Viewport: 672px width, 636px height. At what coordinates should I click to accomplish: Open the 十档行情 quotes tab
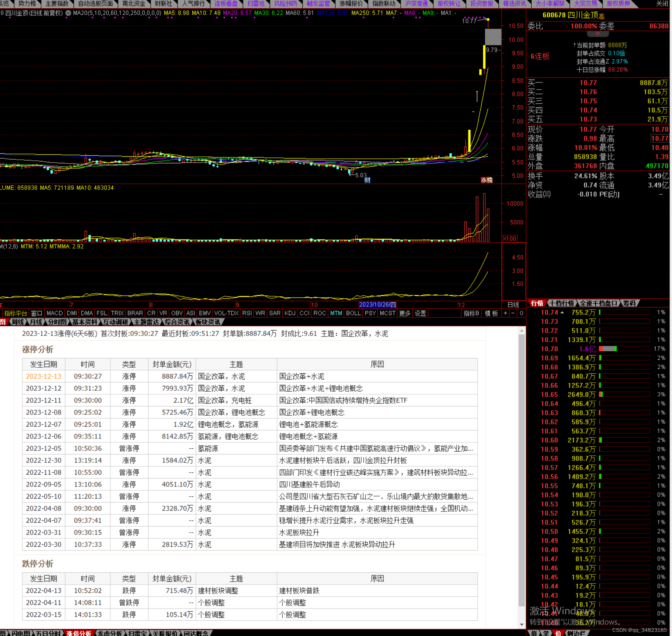(x=562, y=303)
